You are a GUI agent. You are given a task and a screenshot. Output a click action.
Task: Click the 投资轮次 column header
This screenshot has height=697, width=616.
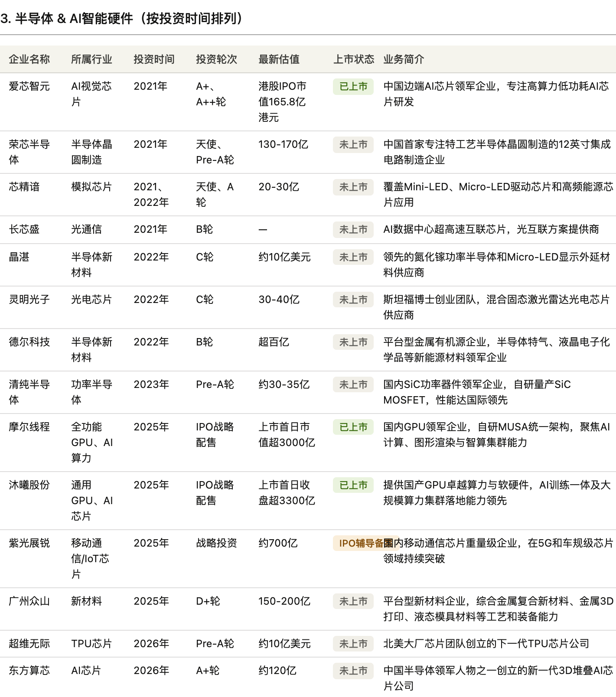coord(216,59)
